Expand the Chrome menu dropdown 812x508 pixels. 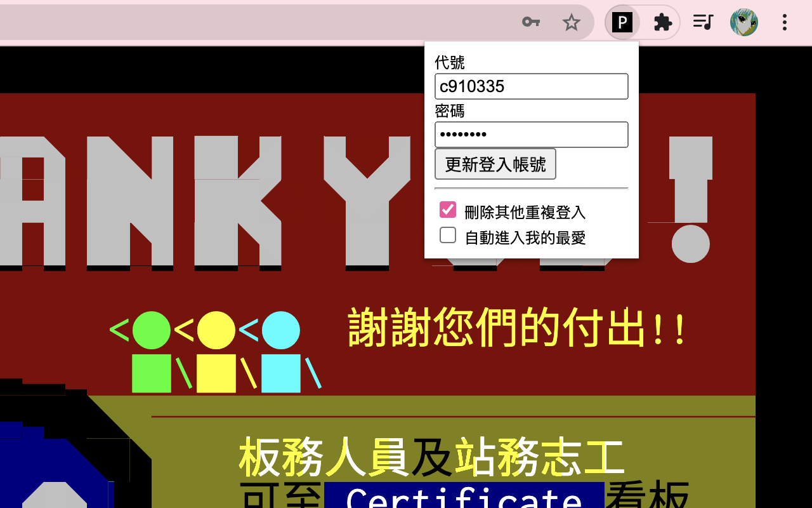click(785, 22)
